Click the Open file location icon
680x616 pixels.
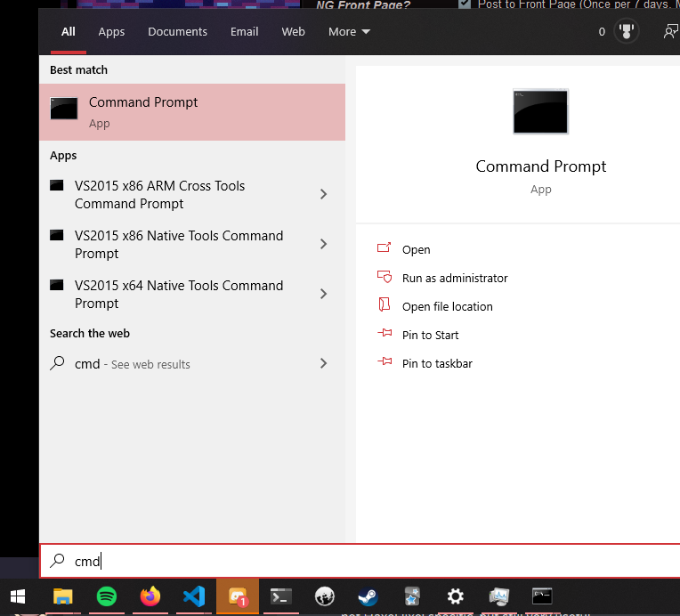tap(385, 304)
